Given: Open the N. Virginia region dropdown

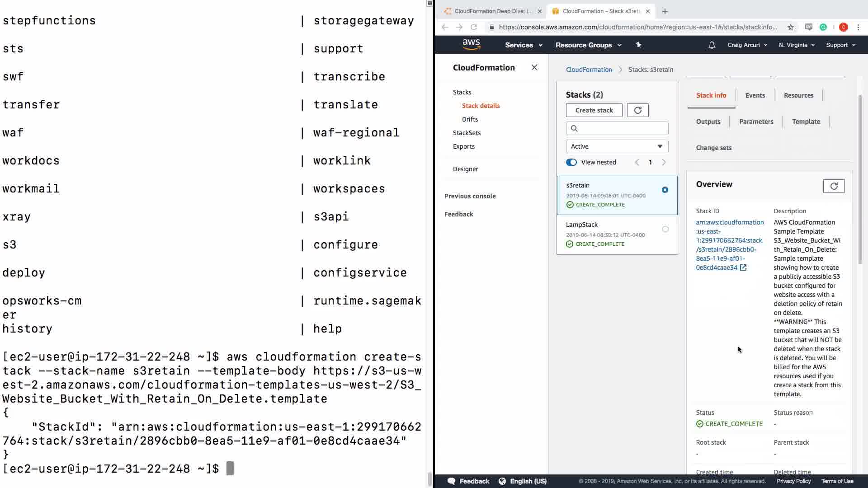Looking at the screenshot, I should click(796, 45).
